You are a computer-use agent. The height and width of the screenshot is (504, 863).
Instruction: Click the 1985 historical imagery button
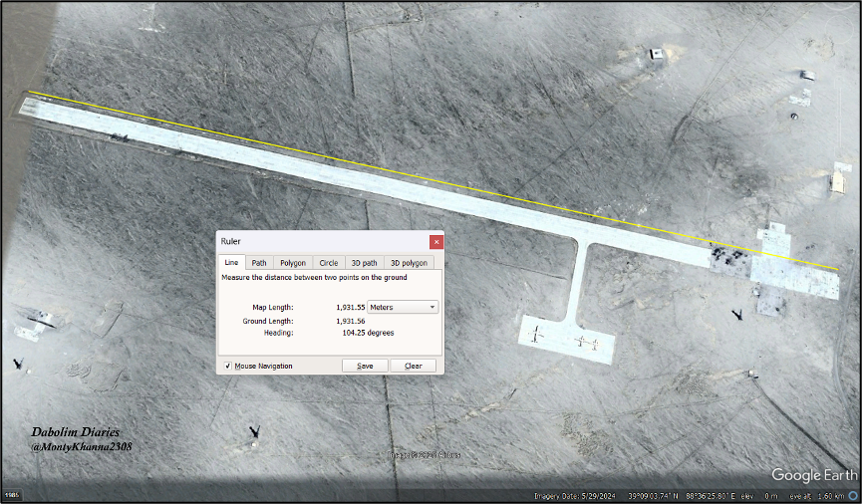pos(12,495)
